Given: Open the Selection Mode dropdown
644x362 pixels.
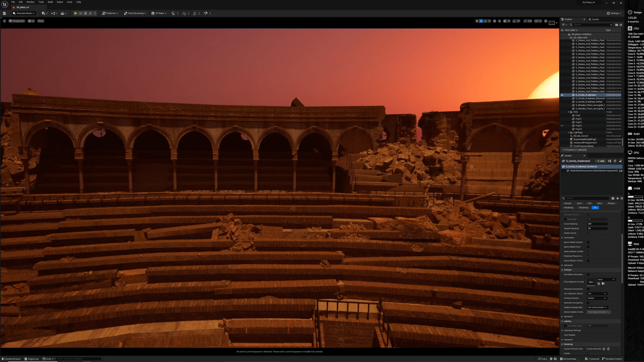Looking at the screenshot, I should click(23, 13).
